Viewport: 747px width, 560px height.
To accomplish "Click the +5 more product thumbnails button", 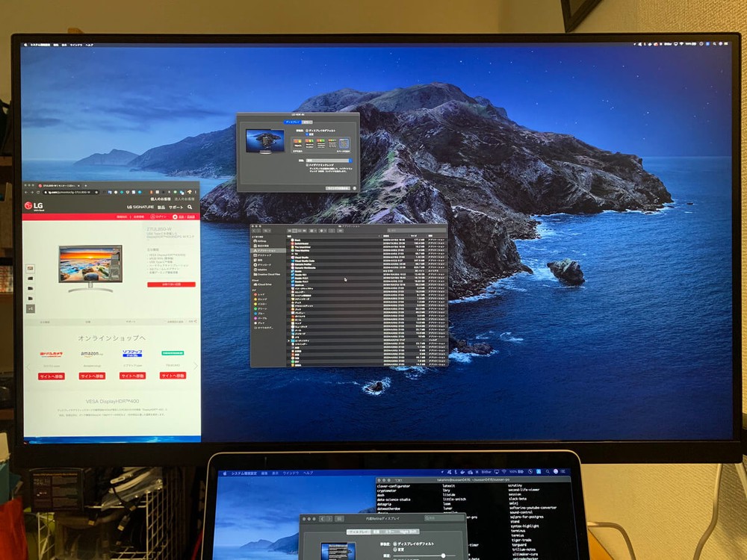I will [30, 308].
